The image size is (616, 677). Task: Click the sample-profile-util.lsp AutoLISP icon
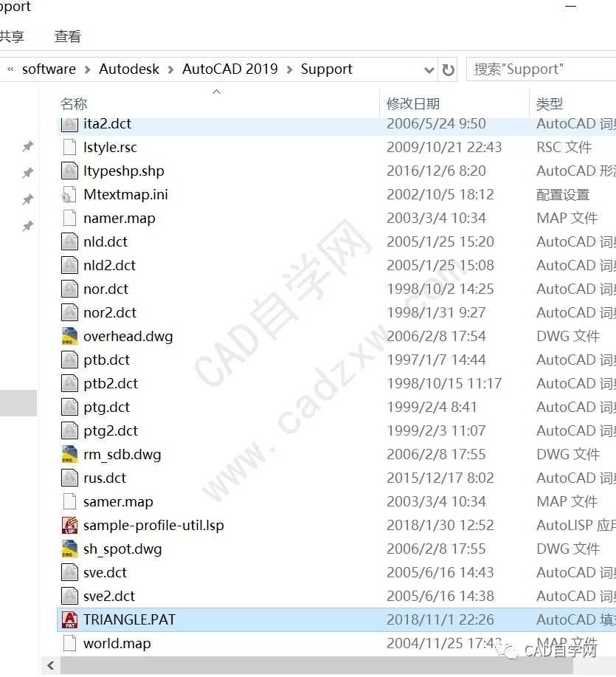(x=69, y=525)
